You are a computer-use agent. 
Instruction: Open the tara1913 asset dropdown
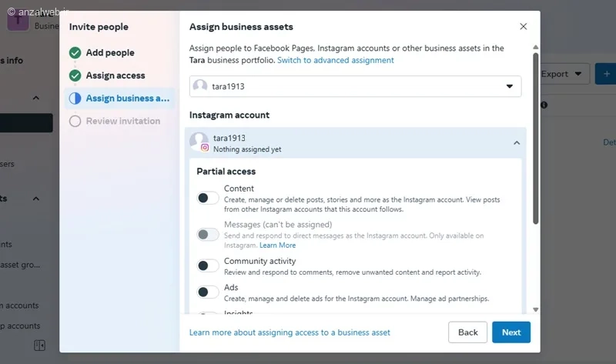[x=509, y=86]
